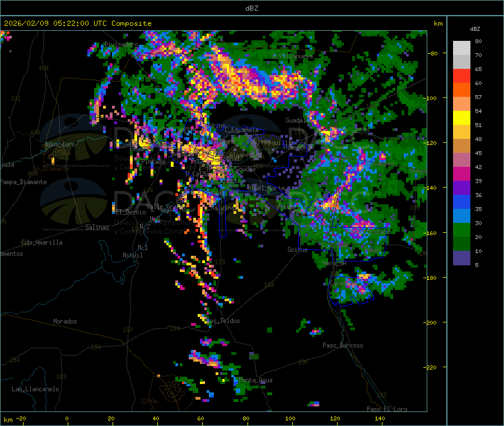Select the dark green 10-20 dBZ swatch
Image resolution: width=504 pixels, height=426 pixels.
(461, 244)
